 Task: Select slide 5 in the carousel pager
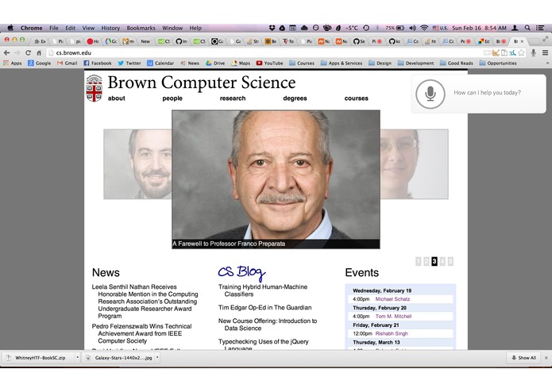point(450,261)
